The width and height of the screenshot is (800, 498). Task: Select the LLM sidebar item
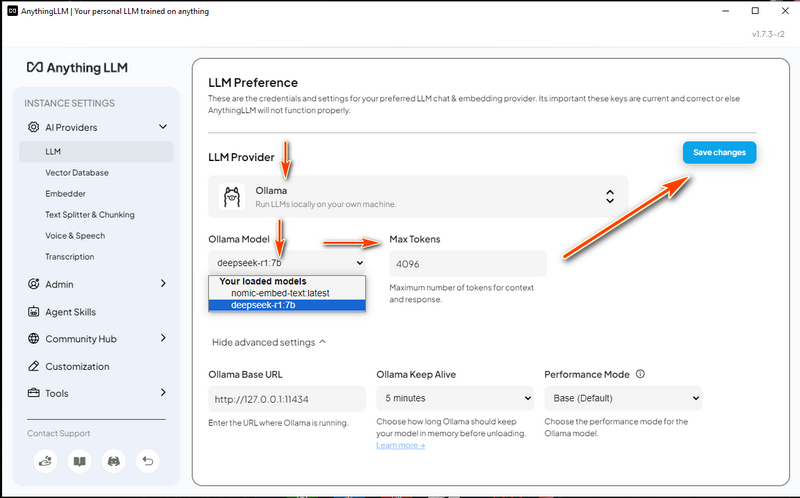click(96, 152)
